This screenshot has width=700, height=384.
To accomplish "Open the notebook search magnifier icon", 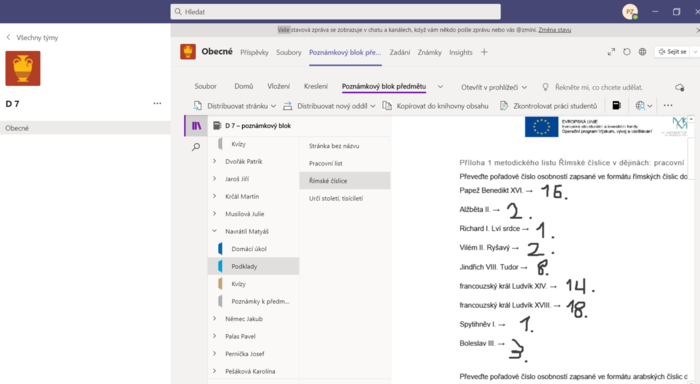I will [196, 147].
